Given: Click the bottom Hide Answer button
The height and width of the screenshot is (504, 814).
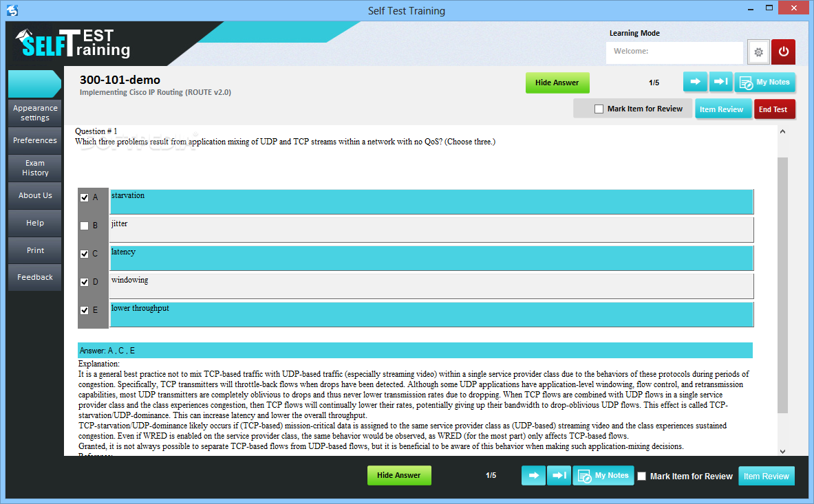Looking at the screenshot, I should click(399, 476).
